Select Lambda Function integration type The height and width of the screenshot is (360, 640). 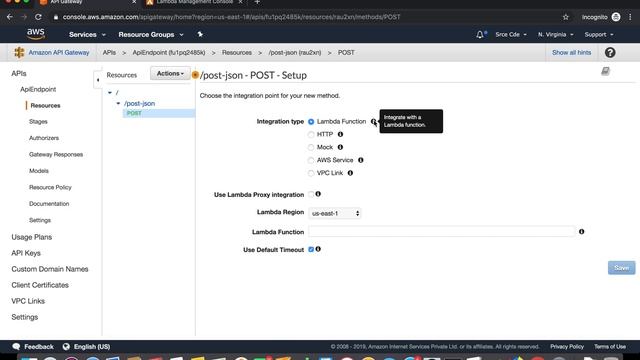coord(311,122)
